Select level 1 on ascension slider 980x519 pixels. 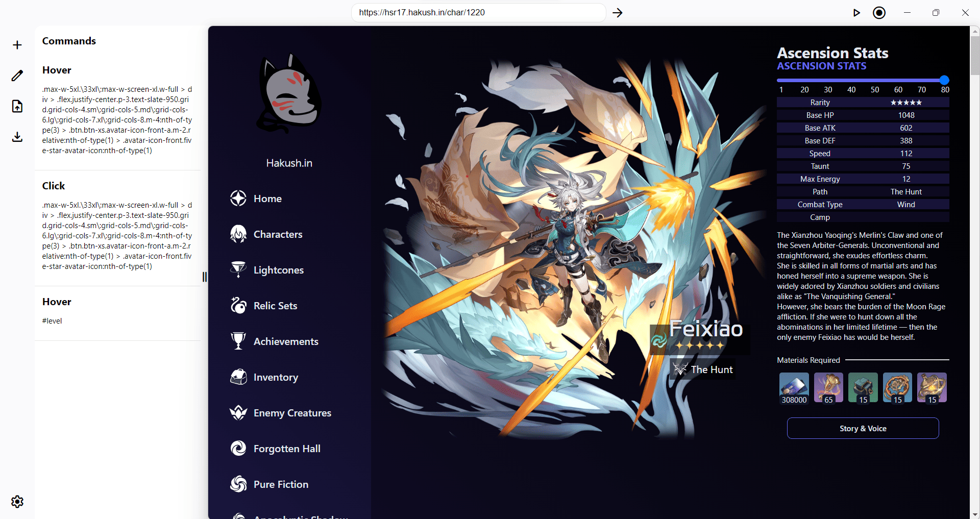[x=781, y=90]
